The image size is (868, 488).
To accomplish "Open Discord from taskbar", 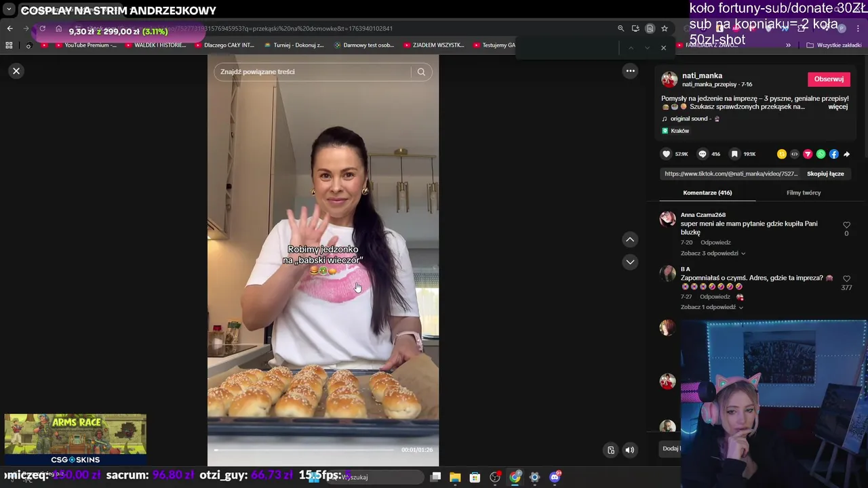I will (x=555, y=477).
